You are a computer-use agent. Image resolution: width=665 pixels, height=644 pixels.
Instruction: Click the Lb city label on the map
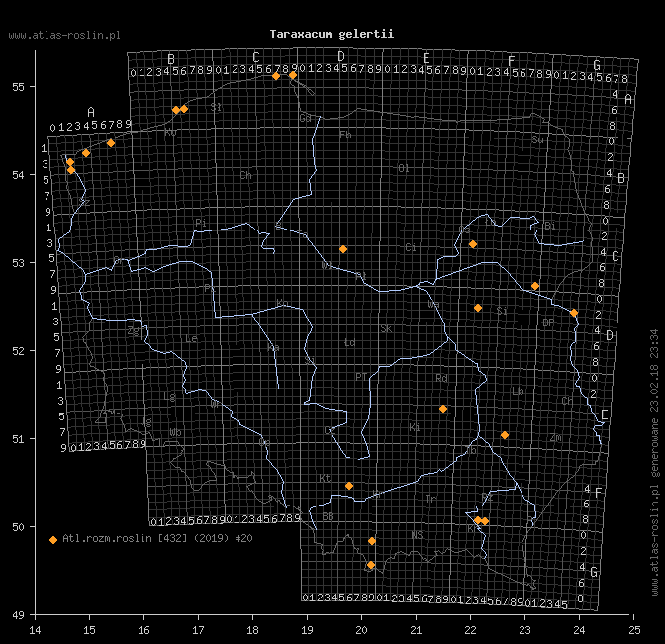[518, 391]
